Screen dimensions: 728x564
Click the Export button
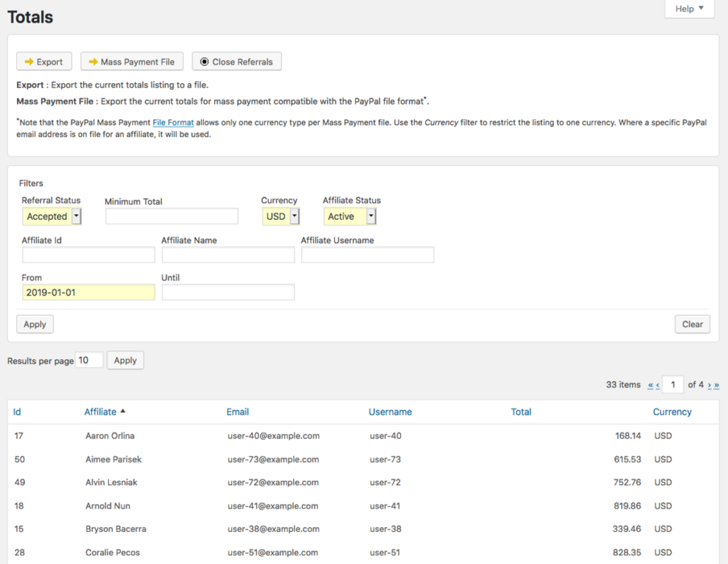44,61
